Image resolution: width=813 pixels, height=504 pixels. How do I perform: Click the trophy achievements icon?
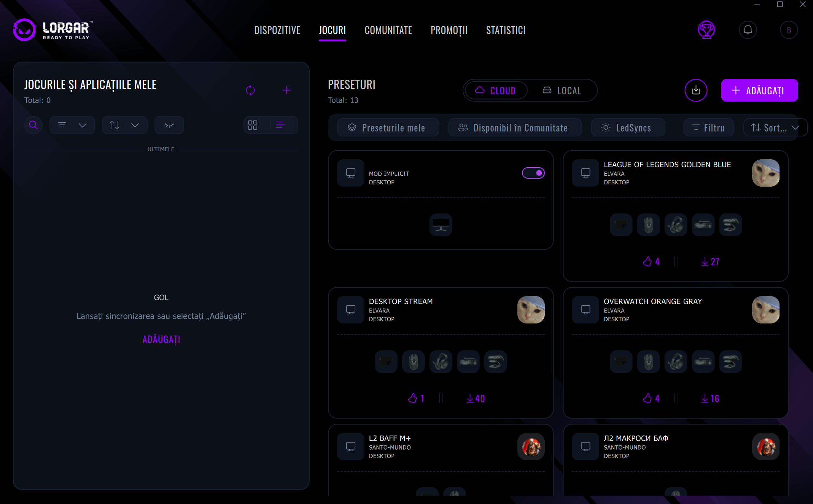[706, 30]
